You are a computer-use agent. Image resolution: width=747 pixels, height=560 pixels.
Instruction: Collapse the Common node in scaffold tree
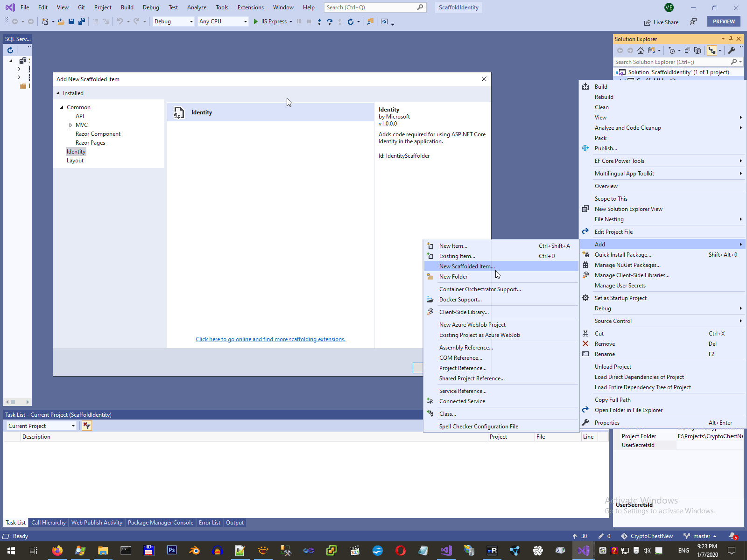coord(62,107)
